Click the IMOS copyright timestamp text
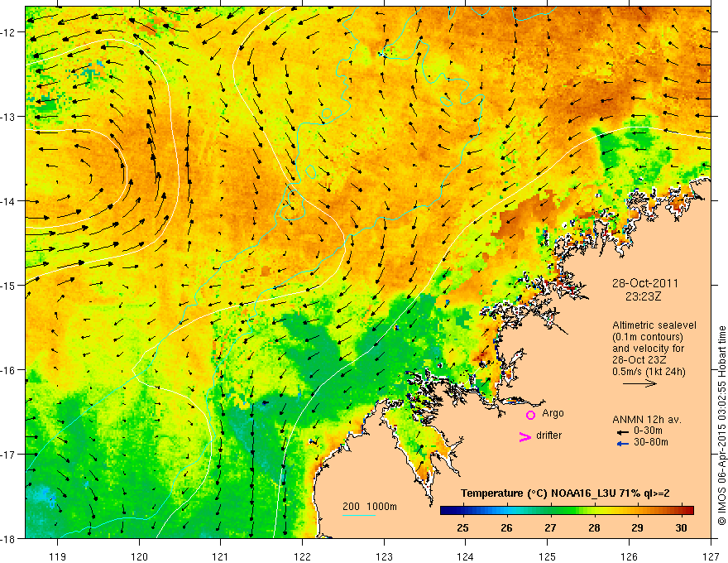Screen dimensions: 728x563 click(x=721, y=426)
